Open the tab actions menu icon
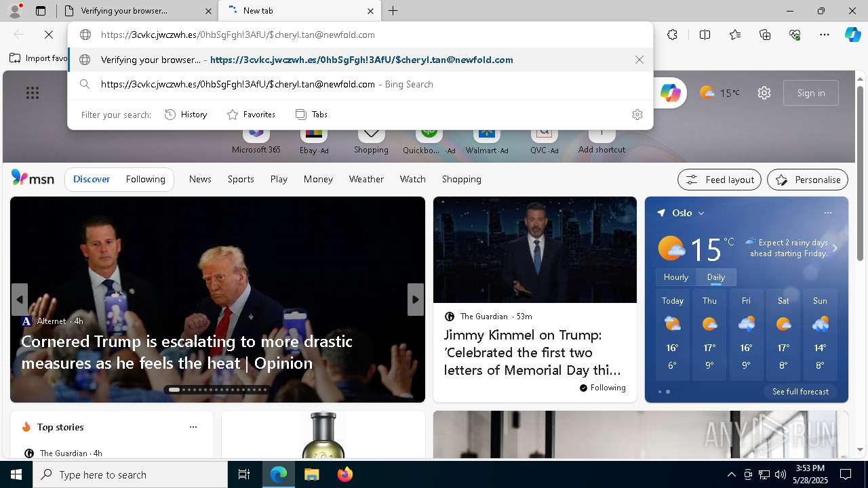Screen dimensions: 868x488 coord(41,11)
